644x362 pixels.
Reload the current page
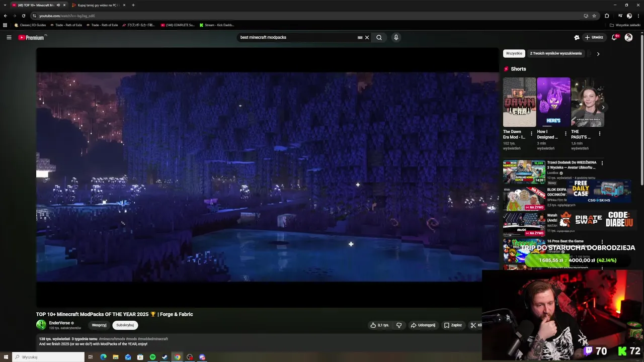[x=23, y=16]
